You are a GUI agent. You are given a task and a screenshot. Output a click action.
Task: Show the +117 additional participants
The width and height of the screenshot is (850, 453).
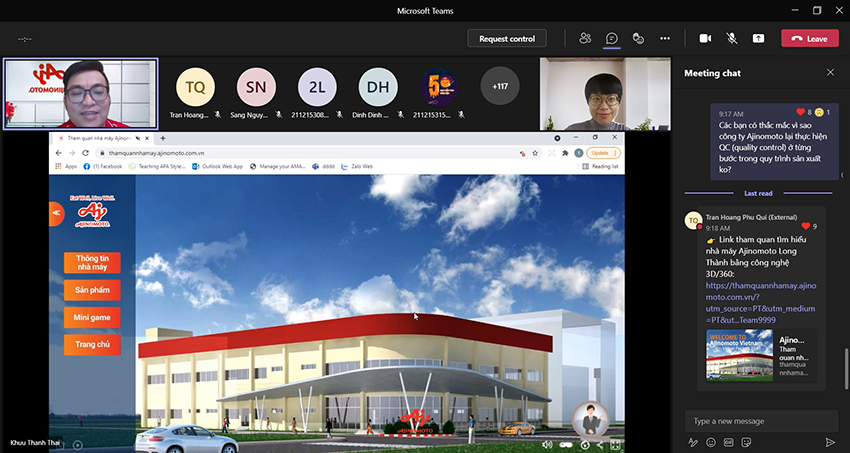tap(499, 86)
